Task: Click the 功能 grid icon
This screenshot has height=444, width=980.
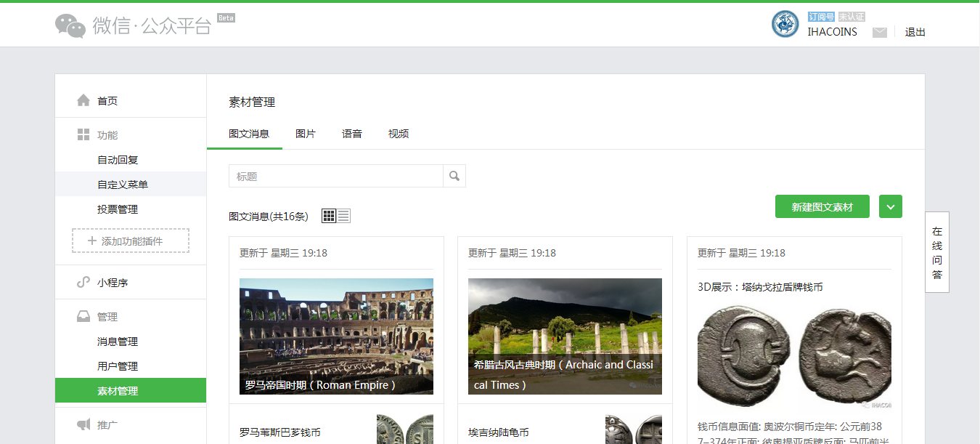Action: (x=83, y=135)
